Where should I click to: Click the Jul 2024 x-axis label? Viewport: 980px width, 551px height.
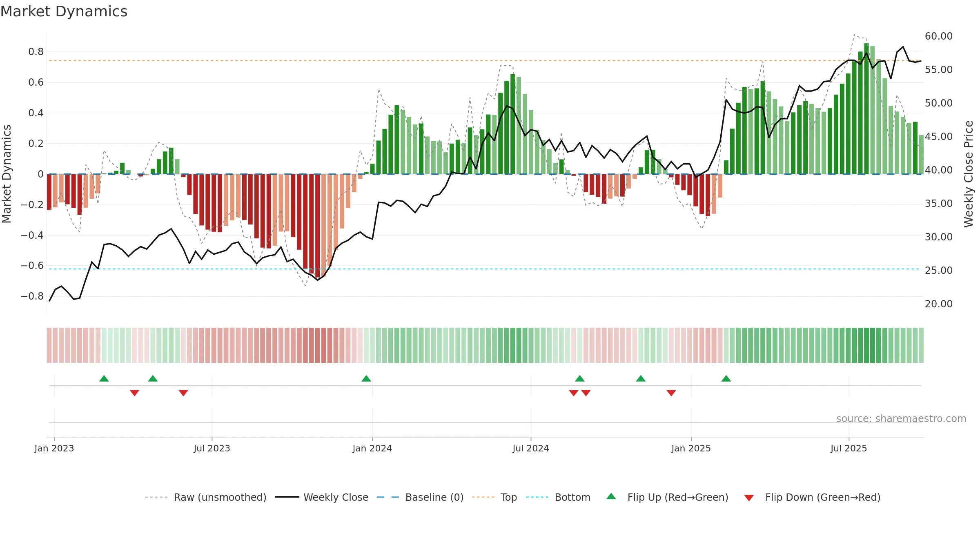[531, 449]
